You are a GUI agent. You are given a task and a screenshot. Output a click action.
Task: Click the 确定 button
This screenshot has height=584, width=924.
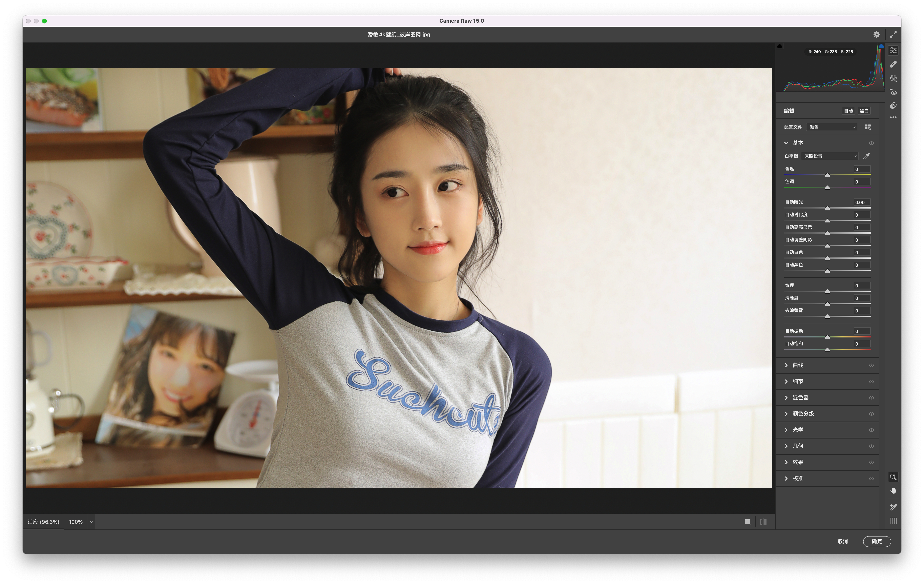click(876, 541)
